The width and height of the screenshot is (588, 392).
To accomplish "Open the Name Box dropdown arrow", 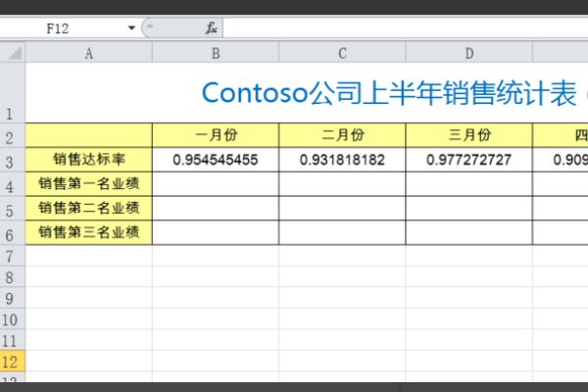I will pyautogui.click(x=131, y=28).
